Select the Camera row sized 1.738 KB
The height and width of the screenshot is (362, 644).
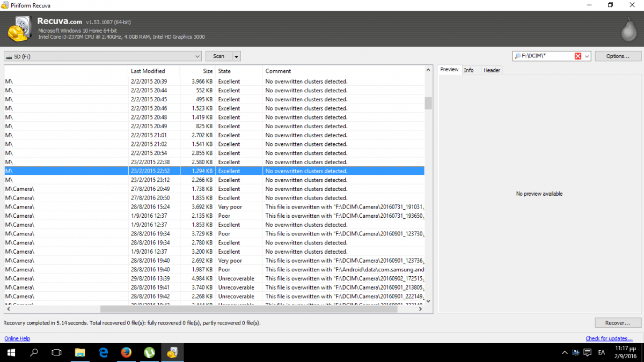click(x=214, y=189)
